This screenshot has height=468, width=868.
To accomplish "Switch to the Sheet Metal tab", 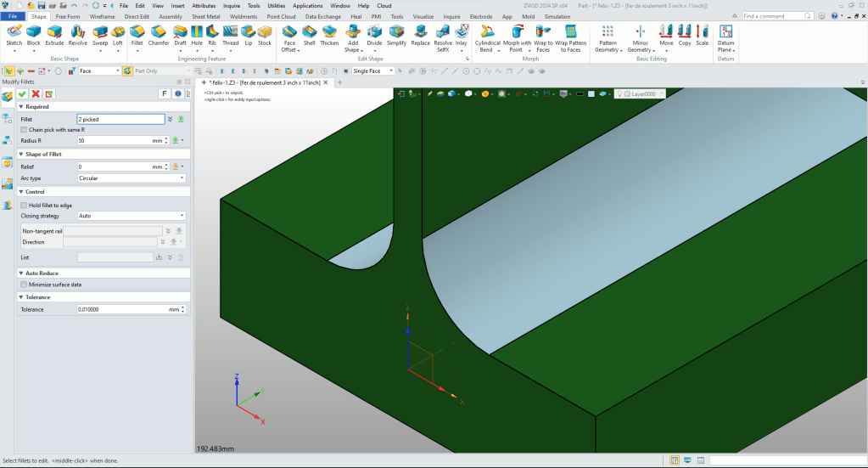I will (x=204, y=16).
